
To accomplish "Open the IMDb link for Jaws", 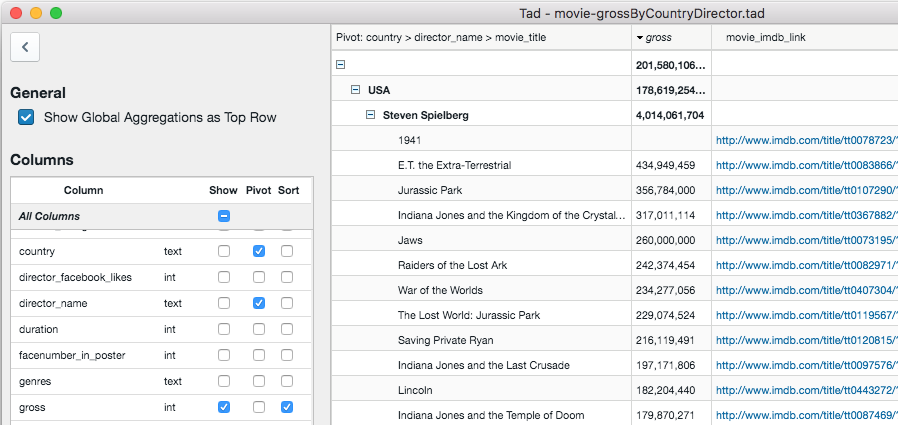I will click(x=806, y=241).
